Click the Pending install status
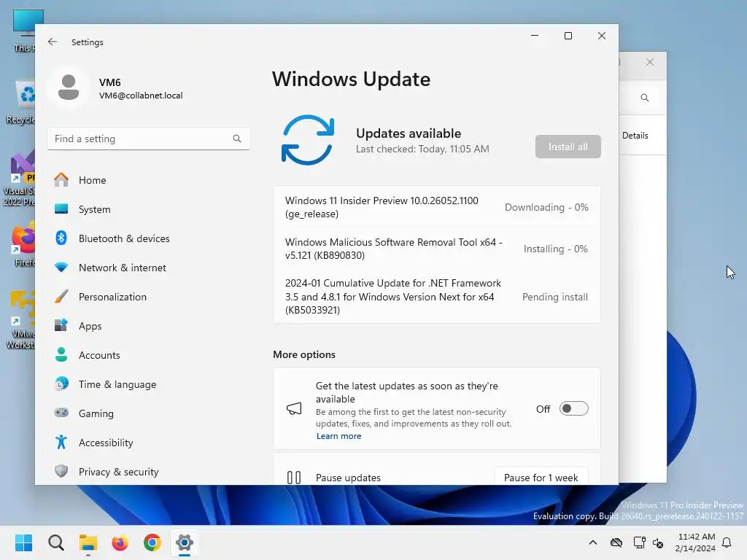Viewport: 747px width, 560px height. click(x=555, y=297)
